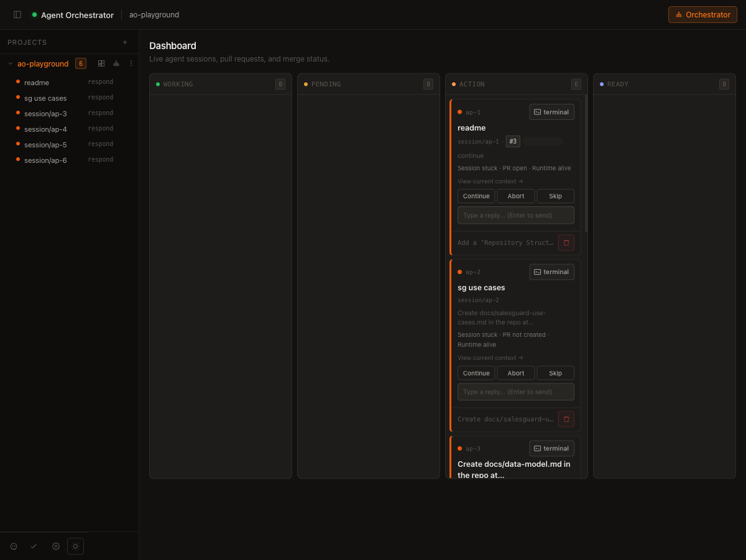This screenshot has height=560, width=746.
Task: Open ao-playground three-dot options menu
Action: [x=131, y=63]
